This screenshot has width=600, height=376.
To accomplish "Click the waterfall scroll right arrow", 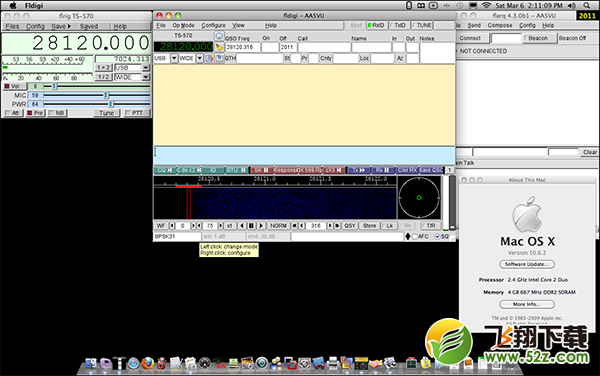I will tap(261, 226).
